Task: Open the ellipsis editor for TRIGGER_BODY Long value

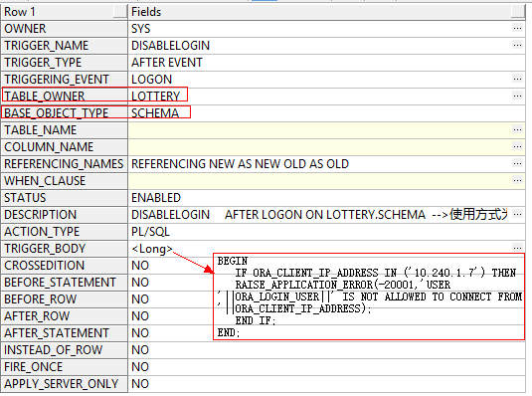Action: point(517,249)
